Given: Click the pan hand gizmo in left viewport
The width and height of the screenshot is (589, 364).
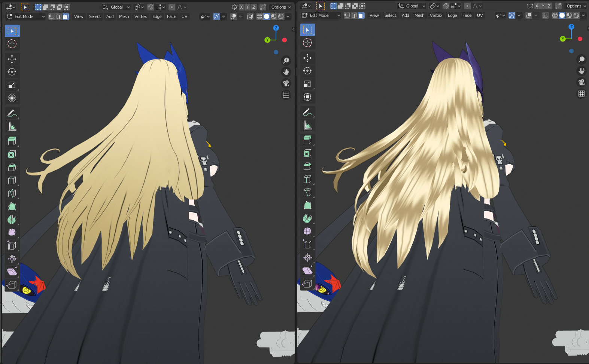Looking at the screenshot, I should (x=286, y=72).
